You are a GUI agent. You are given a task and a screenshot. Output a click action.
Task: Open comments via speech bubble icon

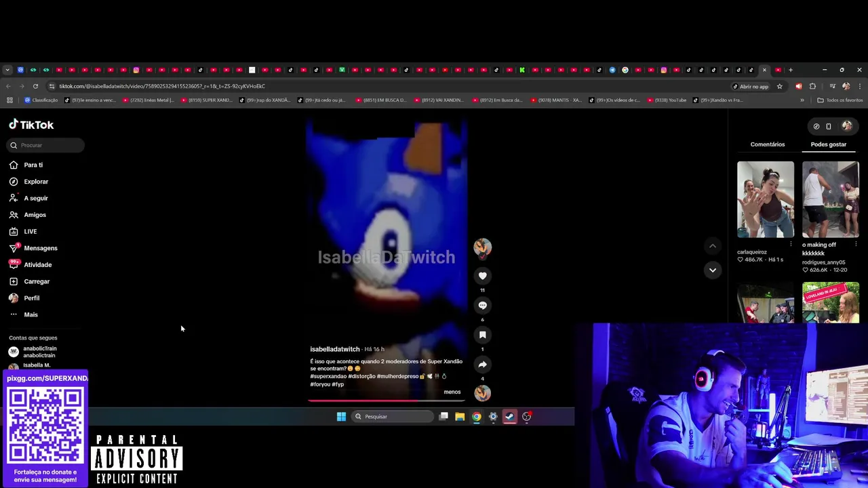coord(482,305)
